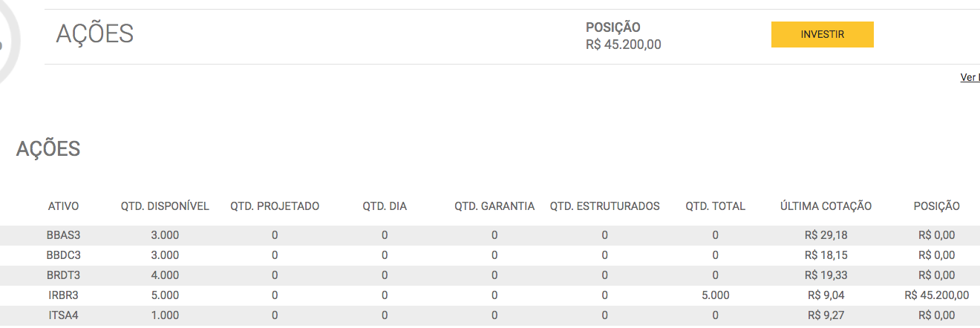Viewport: 980px width, 328px height.
Task: Click the QTD. TOTAL column header
Action: [x=715, y=206]
